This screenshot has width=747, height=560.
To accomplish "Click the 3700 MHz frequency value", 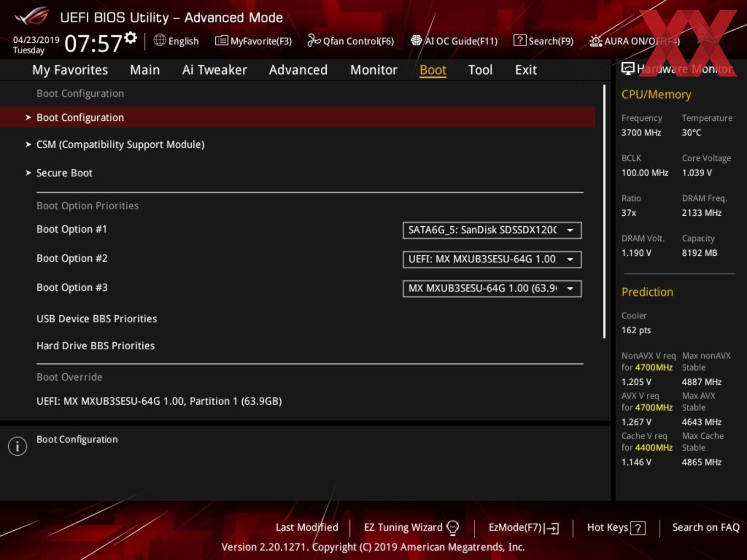I will (x=641, y=133).
